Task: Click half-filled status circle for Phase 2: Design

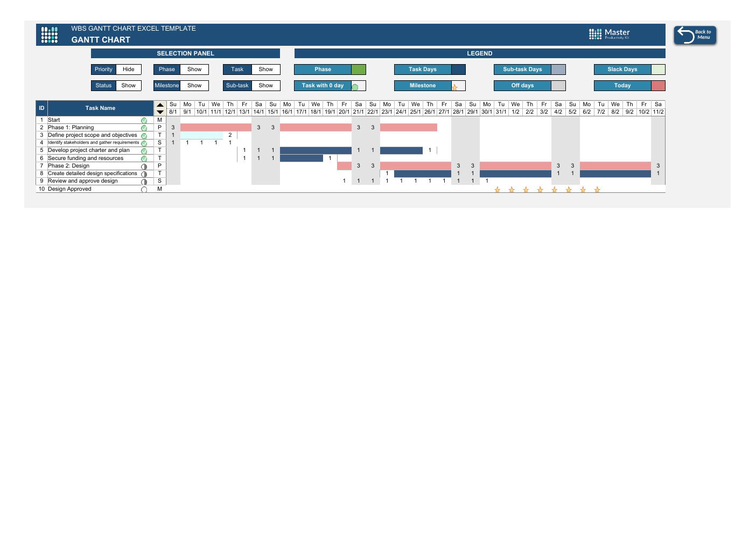Action: pyautogui.click(x=144, y=166)
